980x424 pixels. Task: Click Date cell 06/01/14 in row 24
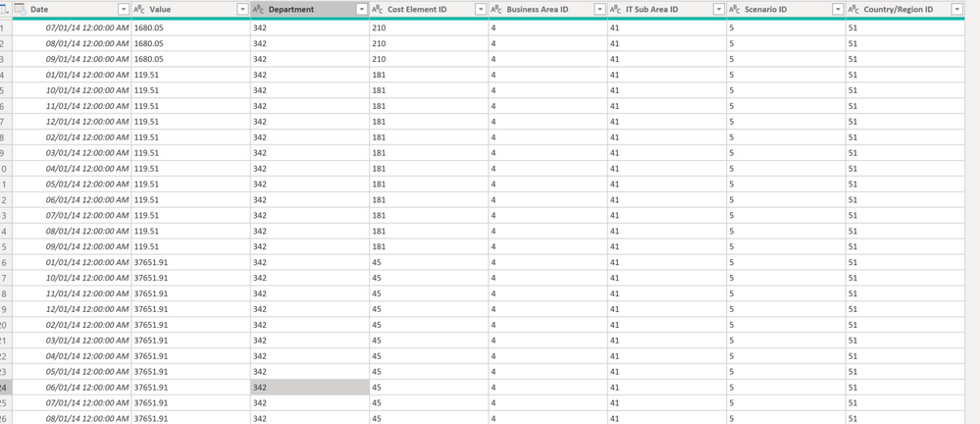[x=72, y=387]
